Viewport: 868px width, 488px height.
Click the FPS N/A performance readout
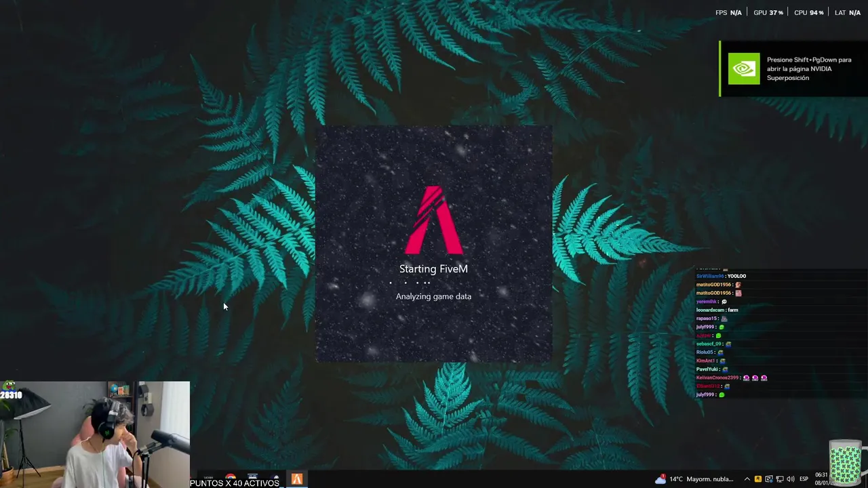coord(728,13)
